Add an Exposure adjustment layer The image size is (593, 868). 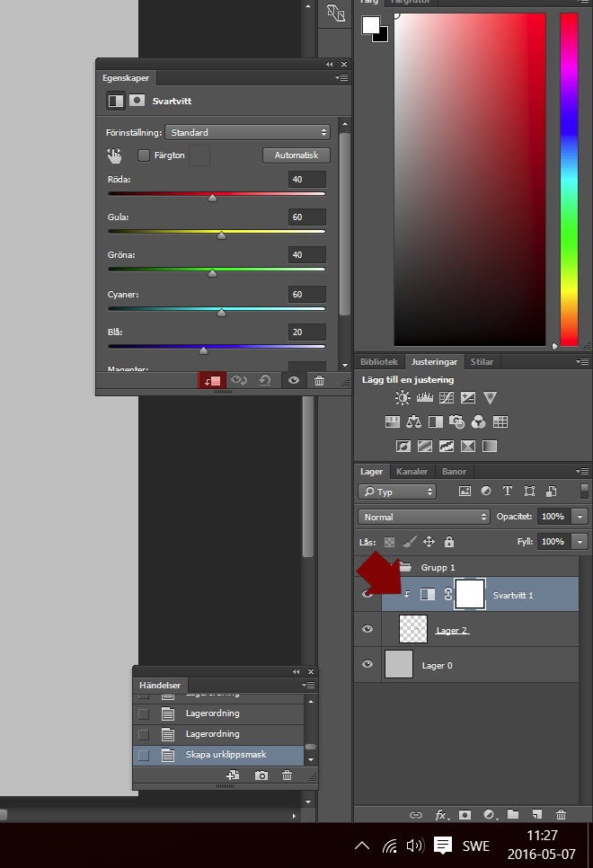click(468, 397)
